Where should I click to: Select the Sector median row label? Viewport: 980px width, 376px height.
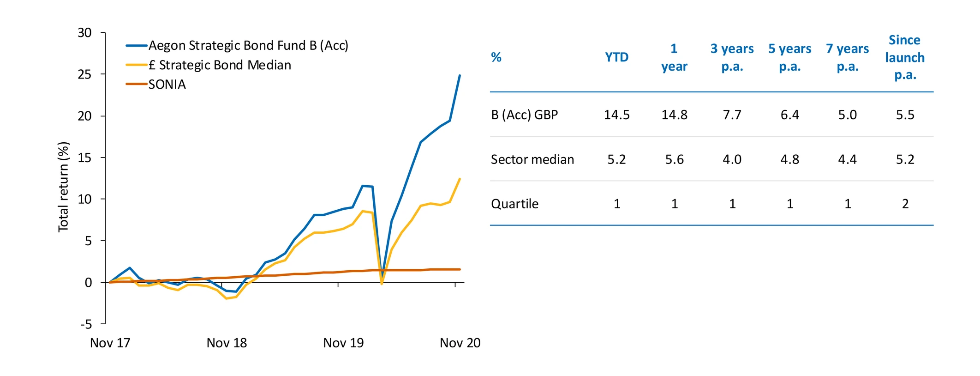click(532, 159)
